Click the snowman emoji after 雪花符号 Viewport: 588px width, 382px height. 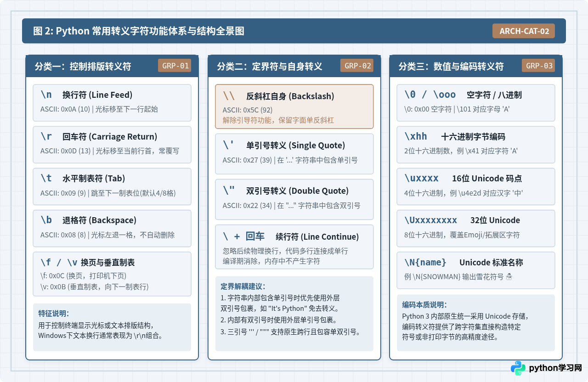point(509,277)
